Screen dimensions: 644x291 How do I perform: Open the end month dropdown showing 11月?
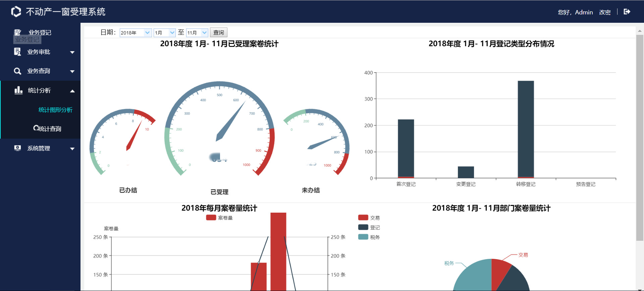[x=197, y=32]
